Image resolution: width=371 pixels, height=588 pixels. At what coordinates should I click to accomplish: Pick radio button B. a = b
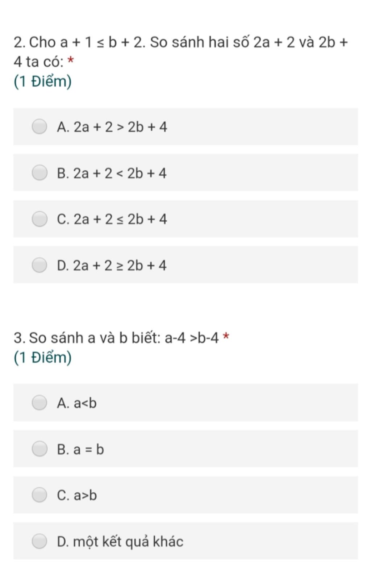pos(39,449)
